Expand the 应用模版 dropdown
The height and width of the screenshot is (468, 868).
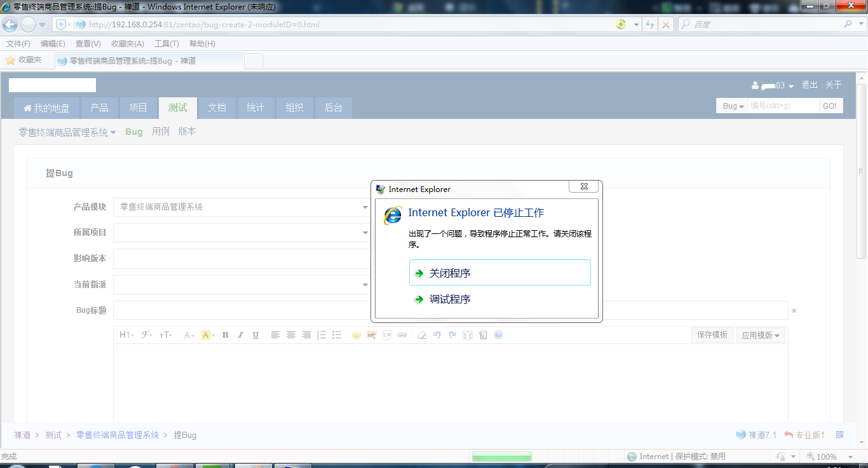tap(761, 335)
